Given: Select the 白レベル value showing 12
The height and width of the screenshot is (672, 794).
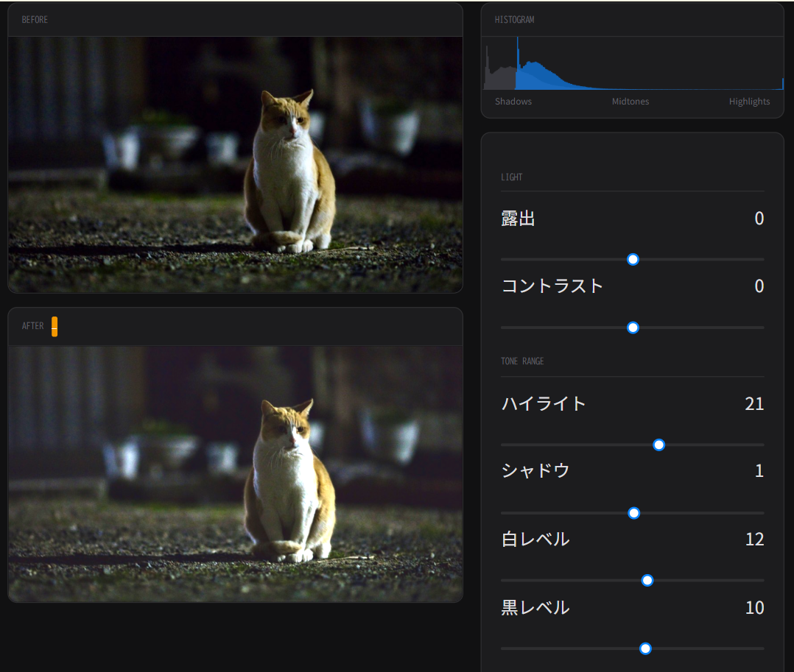Looking at the screenshot, I should point(754,540).
